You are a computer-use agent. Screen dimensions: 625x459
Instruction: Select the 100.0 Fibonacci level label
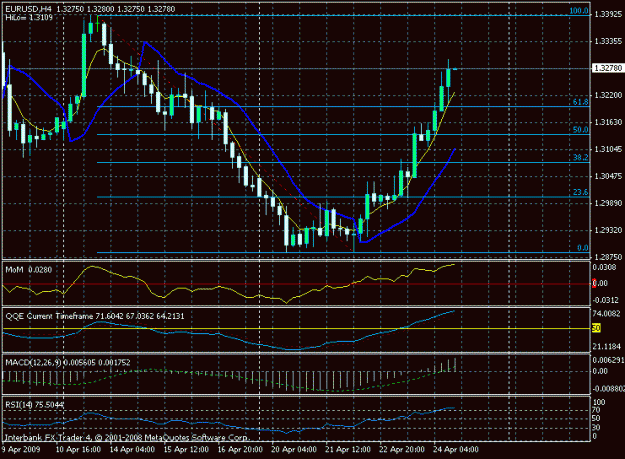[x=579, y=11]
